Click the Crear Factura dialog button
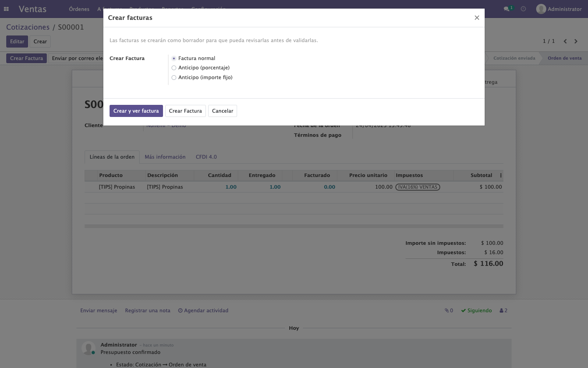 pyautogui.click(x=186, y=111)
